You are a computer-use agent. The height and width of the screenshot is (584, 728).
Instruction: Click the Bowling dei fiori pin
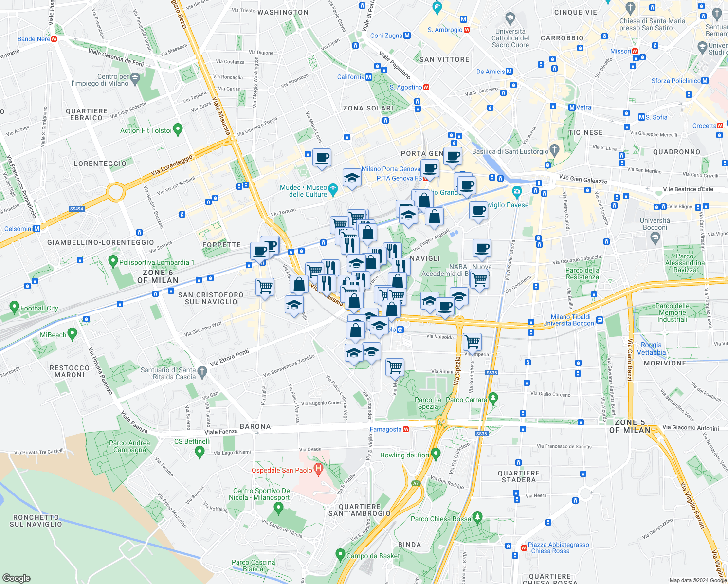(x=436, y=454)
